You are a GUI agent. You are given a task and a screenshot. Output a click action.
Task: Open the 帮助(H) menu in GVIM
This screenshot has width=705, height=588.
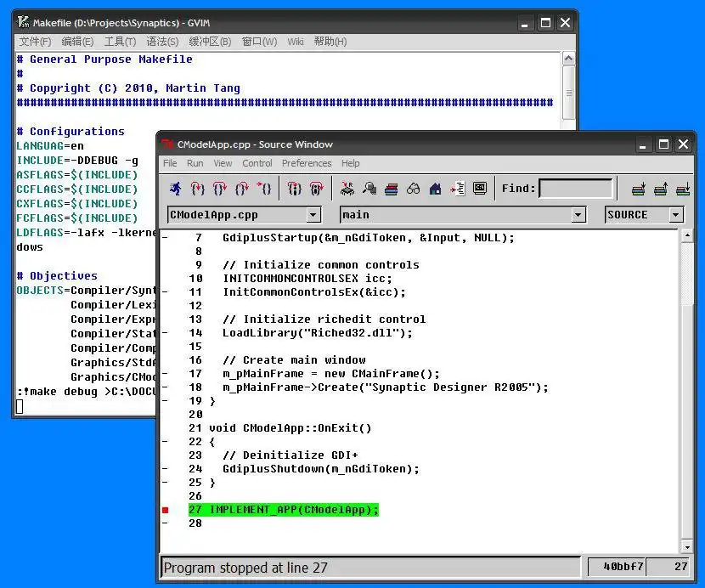coord(330,42)
